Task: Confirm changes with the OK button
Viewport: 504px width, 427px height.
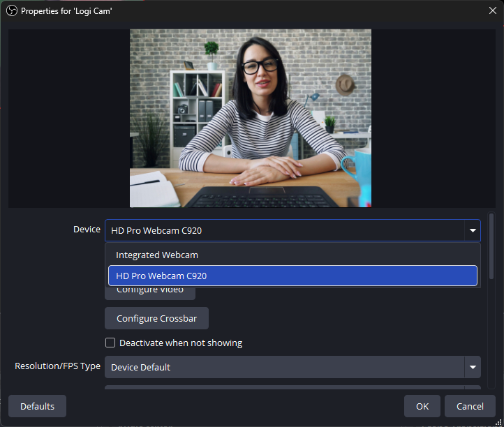Action: click(422, 406)
